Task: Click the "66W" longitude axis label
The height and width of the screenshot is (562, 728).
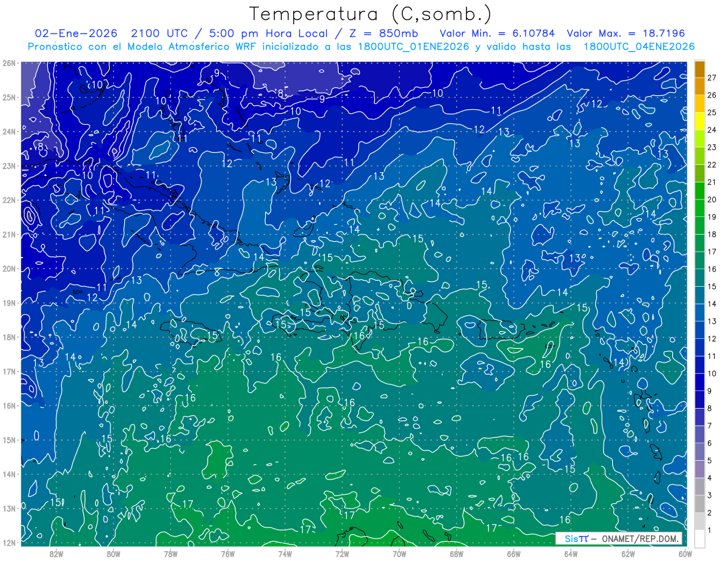Action: [514, 553]
